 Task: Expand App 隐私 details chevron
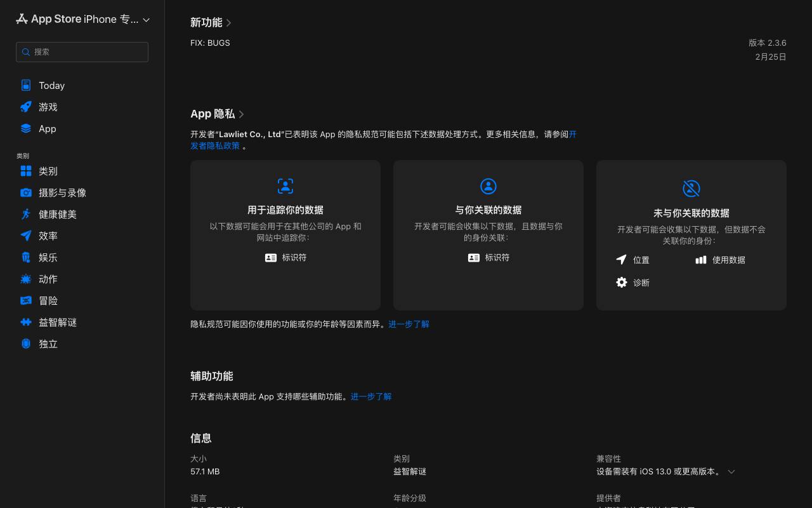[242, 114]
